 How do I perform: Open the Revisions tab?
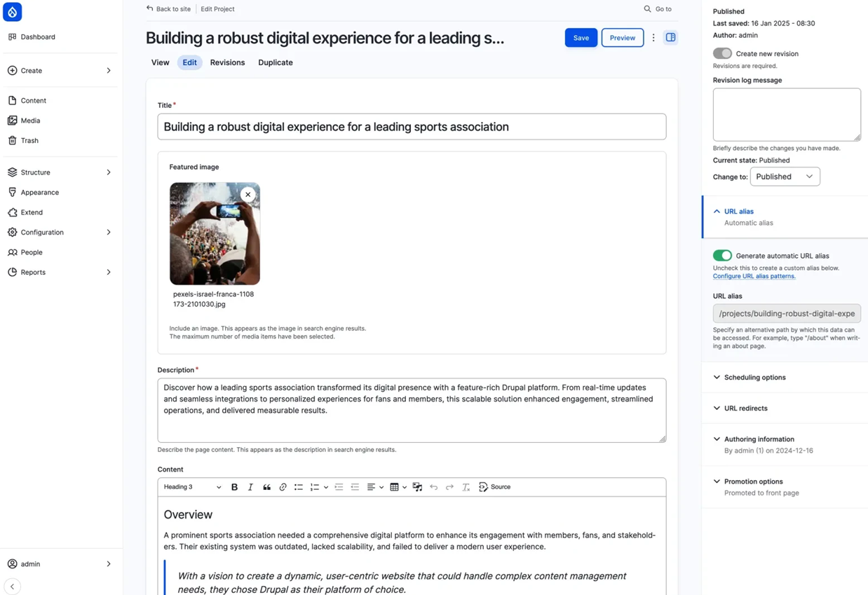[x=227, y=62]
